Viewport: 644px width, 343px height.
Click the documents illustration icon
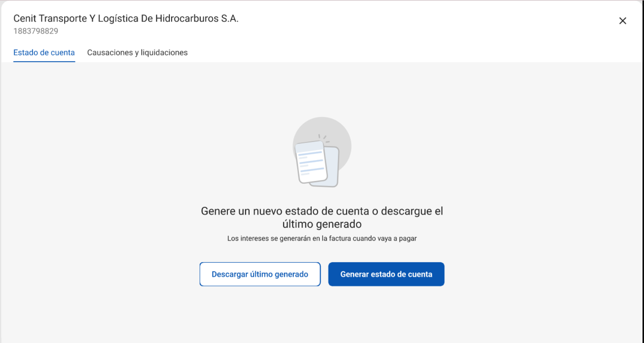[322, 152]
